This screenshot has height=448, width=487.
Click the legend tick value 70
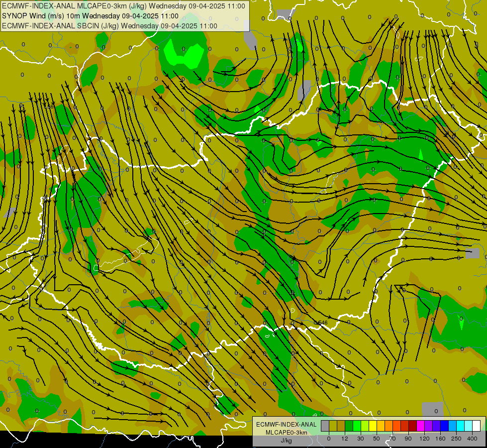click(x=392, y=439)
